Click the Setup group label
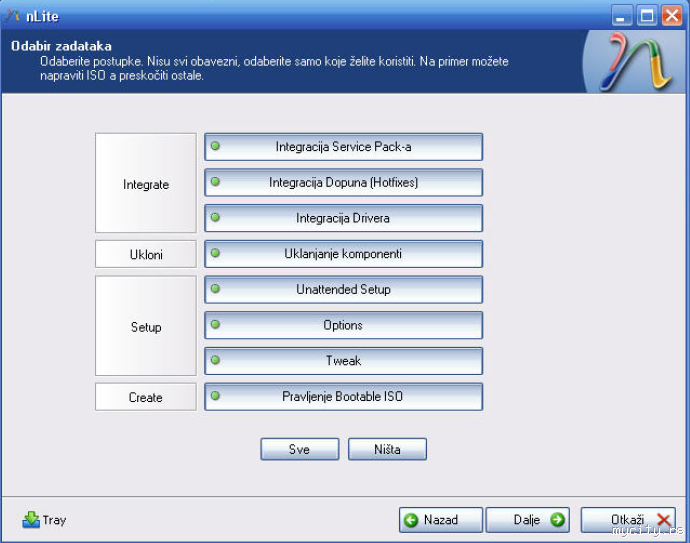 (x=146, y=326)
